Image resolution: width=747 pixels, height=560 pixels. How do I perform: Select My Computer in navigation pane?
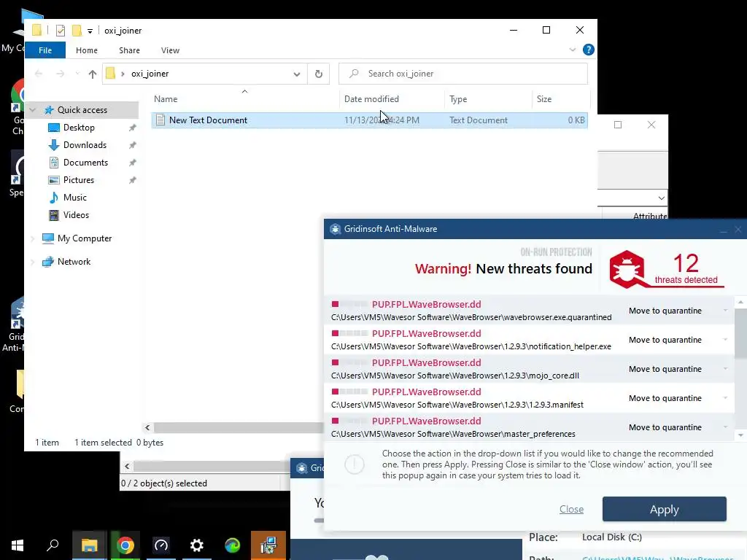coord(85,238)
